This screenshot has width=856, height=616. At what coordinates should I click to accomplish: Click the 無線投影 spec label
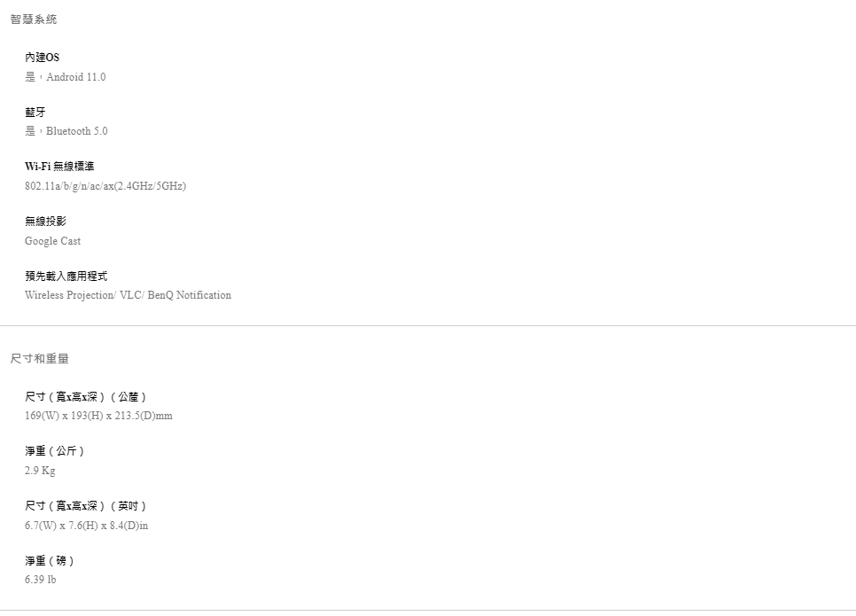(45, 222)
